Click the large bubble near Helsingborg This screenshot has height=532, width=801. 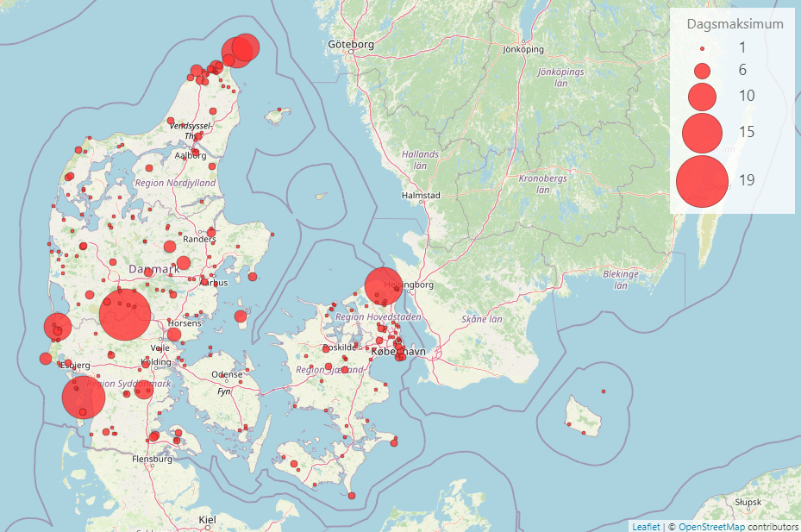coord(383,286)
